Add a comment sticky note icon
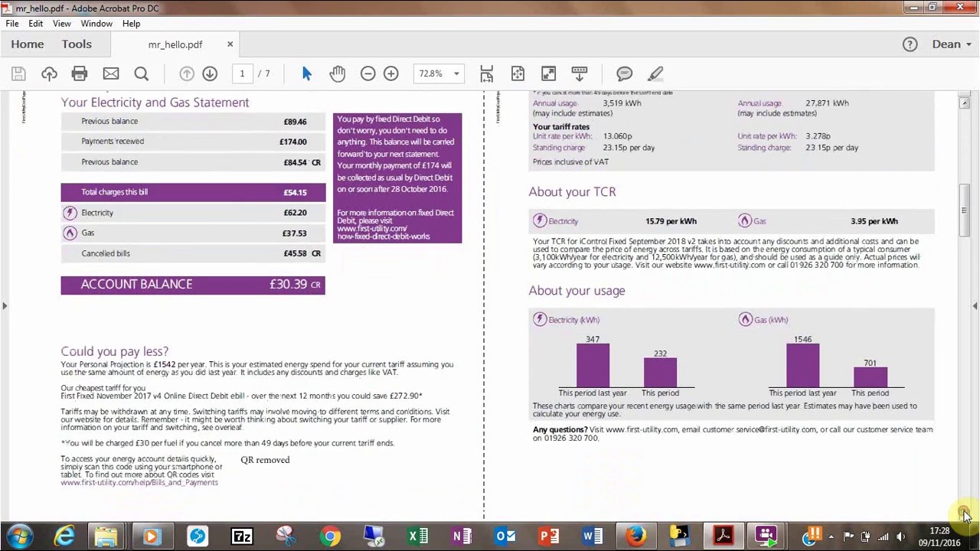Screen dimensions: 980x551 (625, 73)
